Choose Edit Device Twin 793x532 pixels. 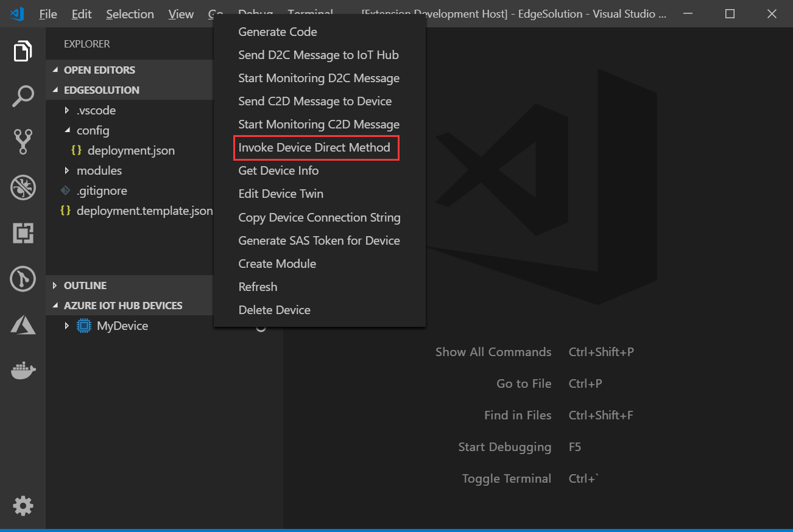319,194
